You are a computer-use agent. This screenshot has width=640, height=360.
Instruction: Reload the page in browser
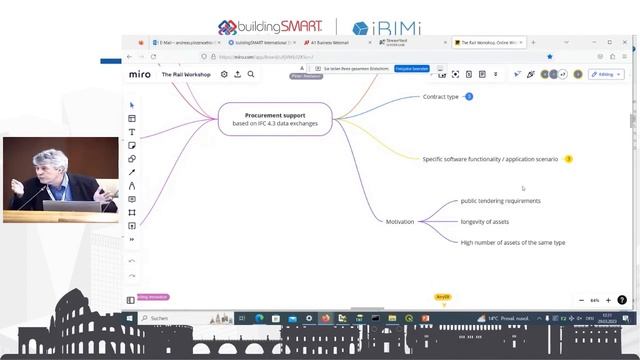pyautogui.click(x=153, y=57)
